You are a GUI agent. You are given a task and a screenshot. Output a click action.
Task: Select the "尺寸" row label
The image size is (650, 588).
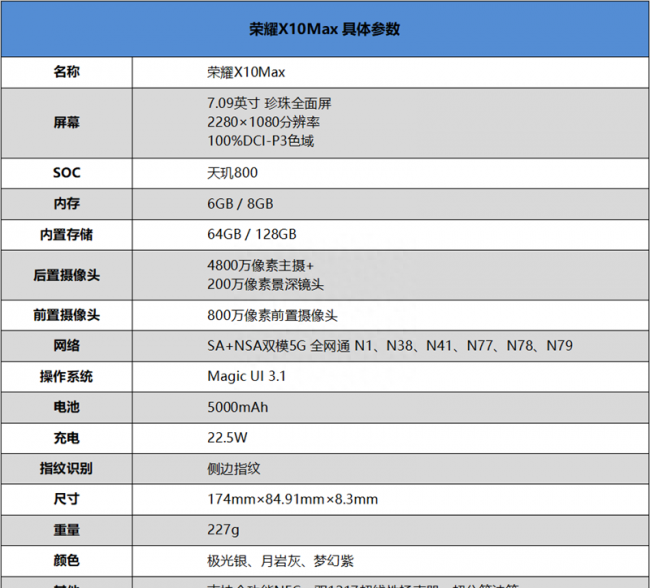click(x=66, y=499)
